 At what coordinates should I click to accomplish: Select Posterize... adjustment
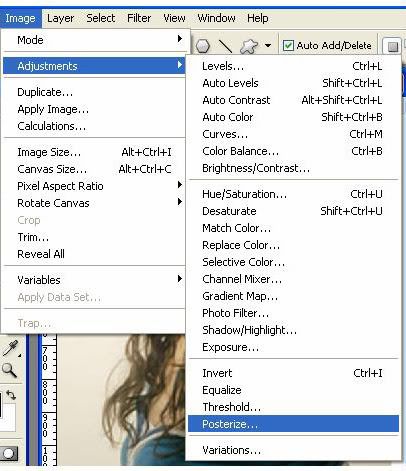coord(293,424)
